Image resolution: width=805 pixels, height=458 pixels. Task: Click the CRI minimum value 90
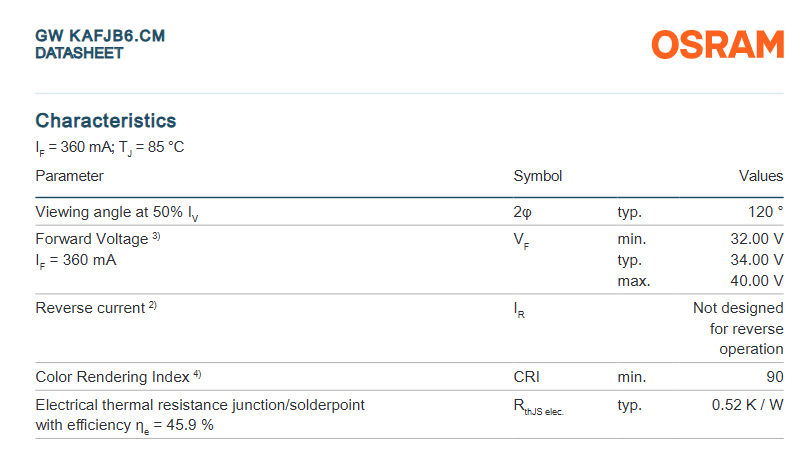775,377
